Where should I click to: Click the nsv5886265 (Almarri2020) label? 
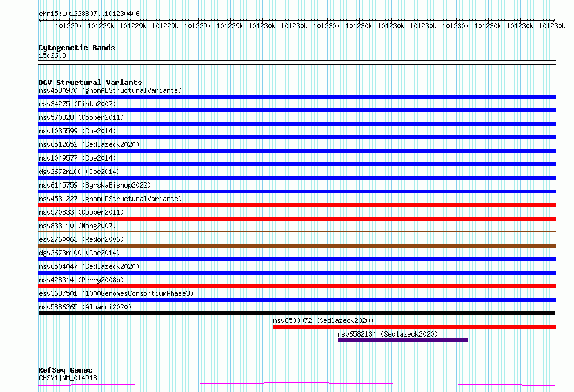pyautogui.click(x=85, y=307)
